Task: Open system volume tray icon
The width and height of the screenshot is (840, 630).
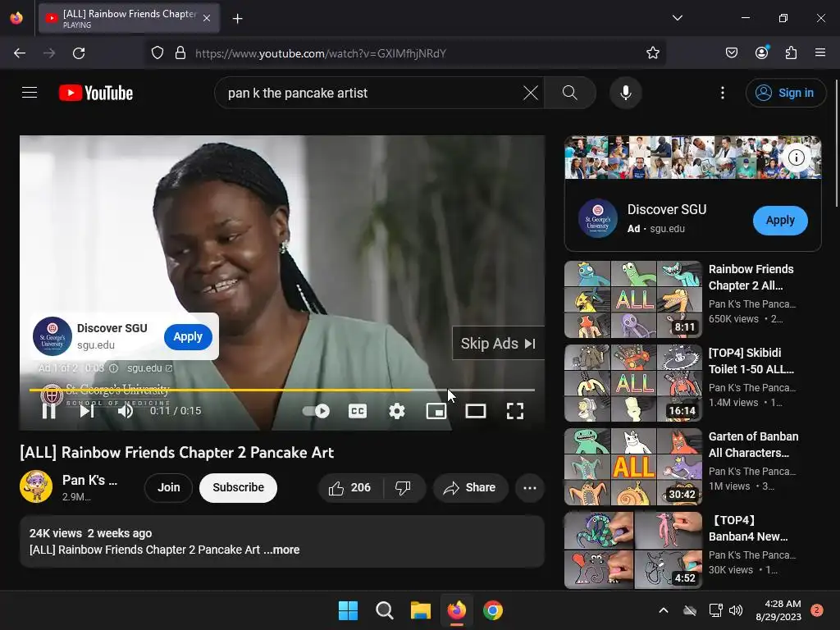Action: tap(736, 610)
